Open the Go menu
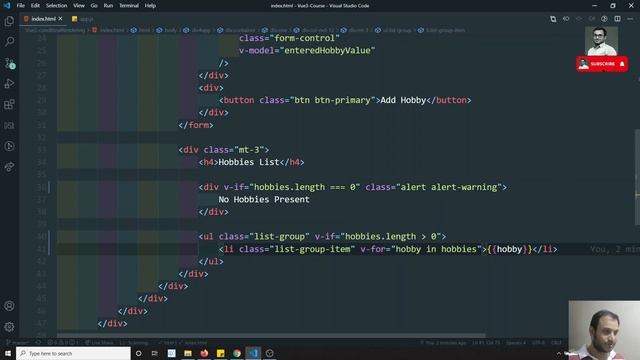The image size is (640, 360). (94, 6)
